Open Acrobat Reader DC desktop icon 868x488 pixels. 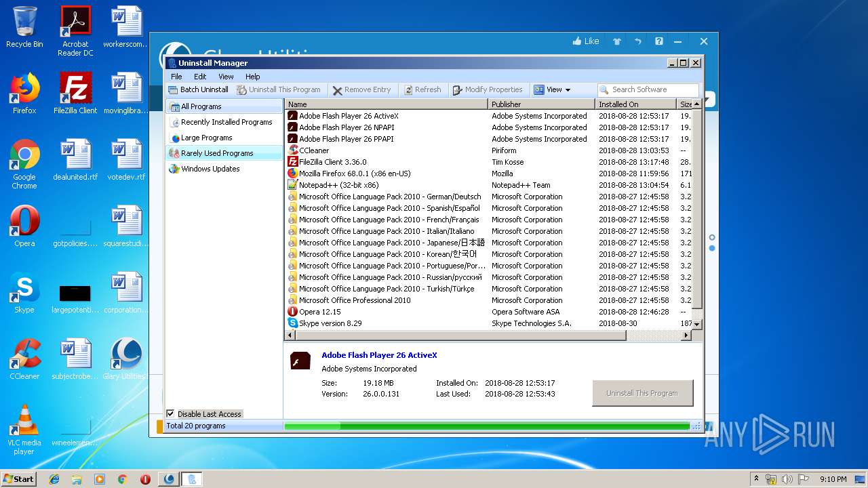75,31
